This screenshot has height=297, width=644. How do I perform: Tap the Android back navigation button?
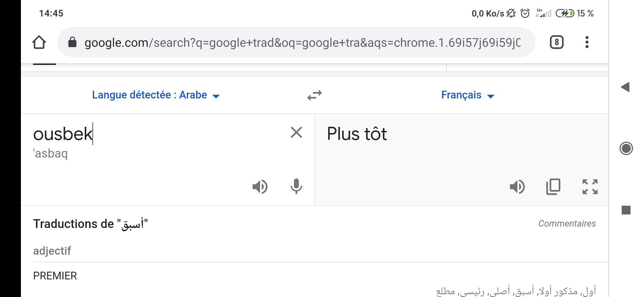click(625, 87)
